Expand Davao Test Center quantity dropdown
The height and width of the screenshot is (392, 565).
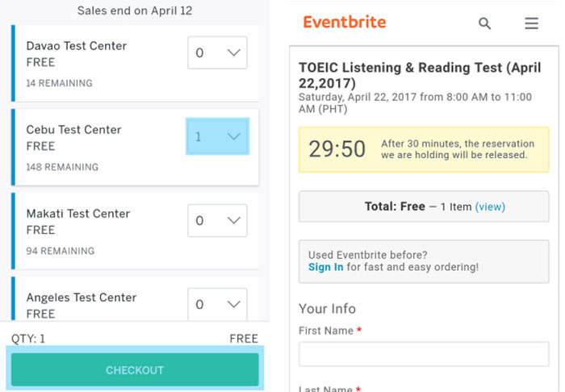click(x=217, y=52)
